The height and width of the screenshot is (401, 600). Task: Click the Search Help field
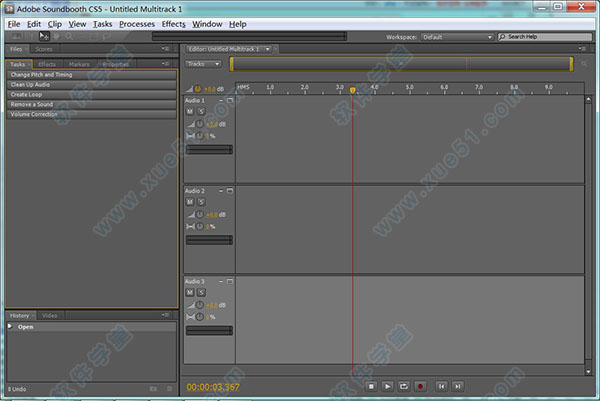pyautogui.click(x=545, y=37)
